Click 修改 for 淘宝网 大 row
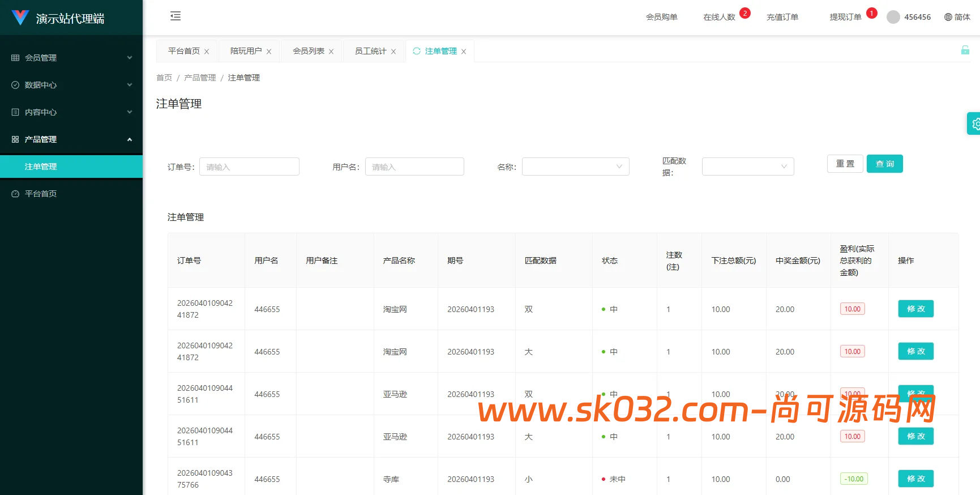Image resolution: width=980 pixels, height=495 pixels. [916, 351]
